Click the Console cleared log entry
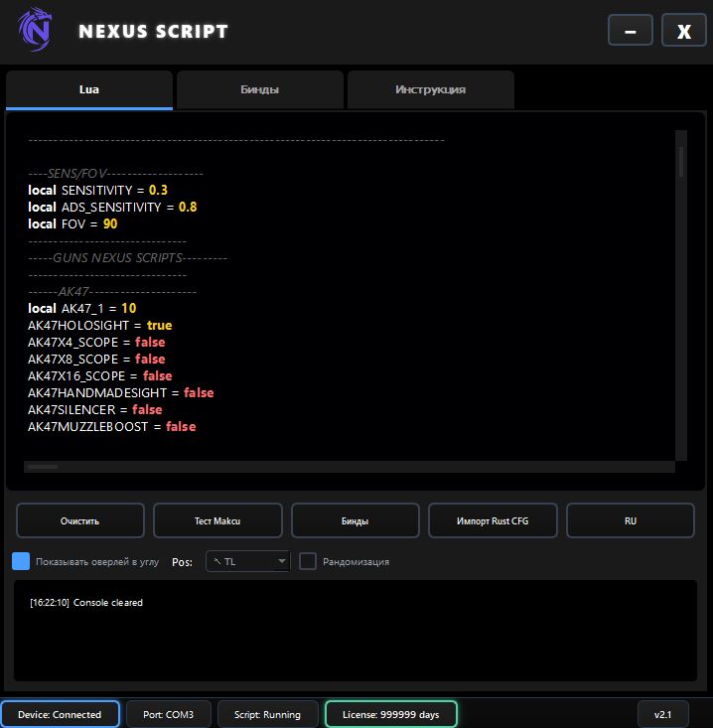 tap(86, 603)
